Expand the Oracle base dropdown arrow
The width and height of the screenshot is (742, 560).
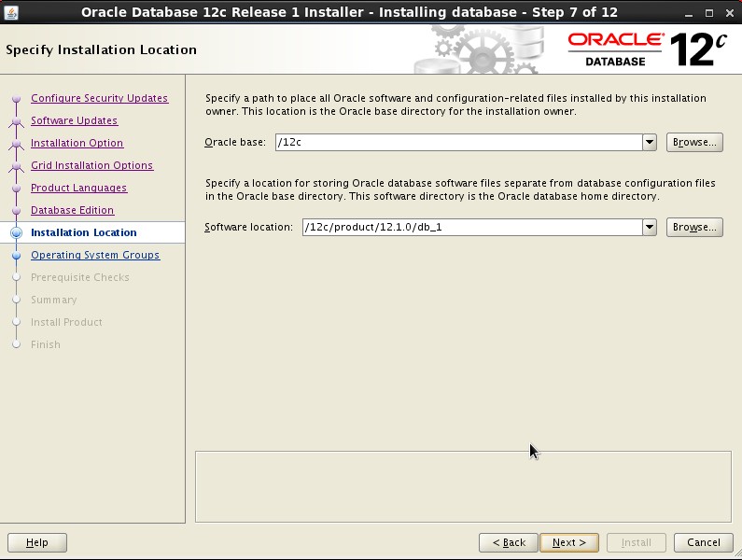click(650, 142)
